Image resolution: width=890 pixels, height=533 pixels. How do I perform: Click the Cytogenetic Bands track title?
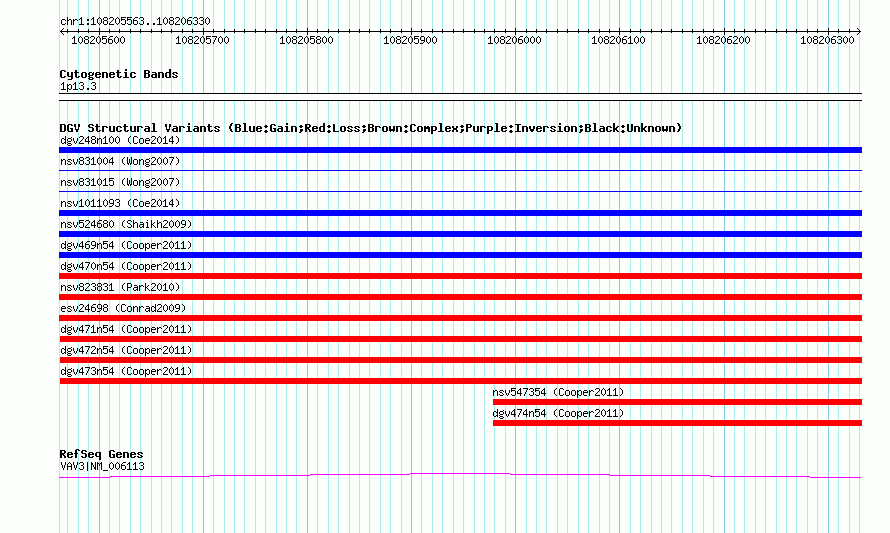[119, 74]
